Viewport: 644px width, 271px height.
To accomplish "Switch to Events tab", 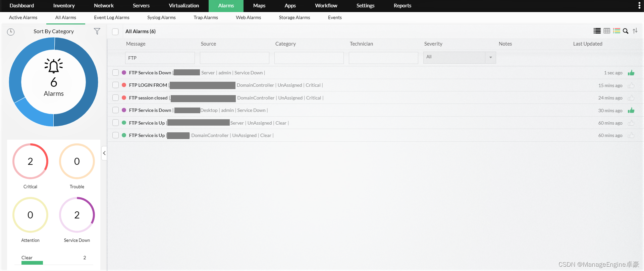I will pos(335,17).
